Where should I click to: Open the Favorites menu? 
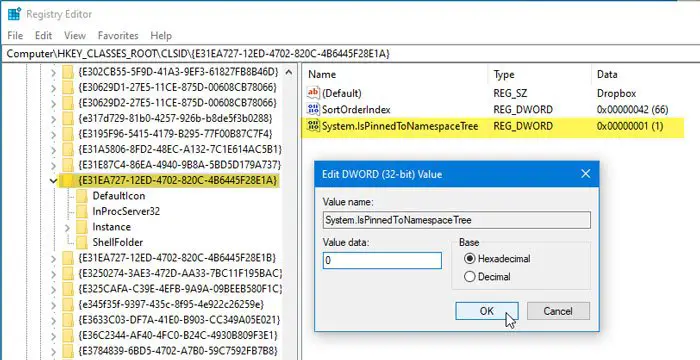pyautogui.click(x=118, y=36)
